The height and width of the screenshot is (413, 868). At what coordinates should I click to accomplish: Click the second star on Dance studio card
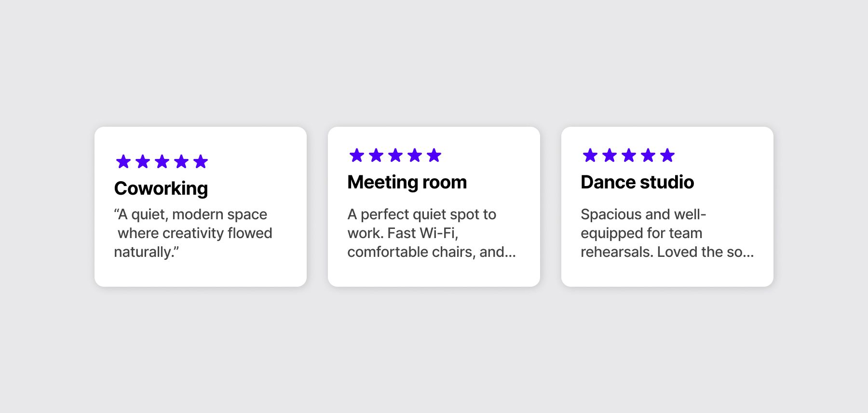tap(610, 155)
